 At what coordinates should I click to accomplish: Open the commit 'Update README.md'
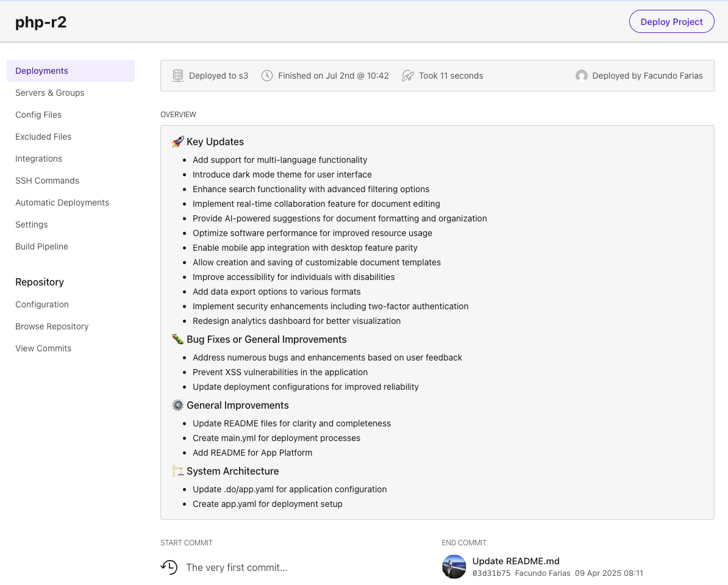click(x=516, y=561)
